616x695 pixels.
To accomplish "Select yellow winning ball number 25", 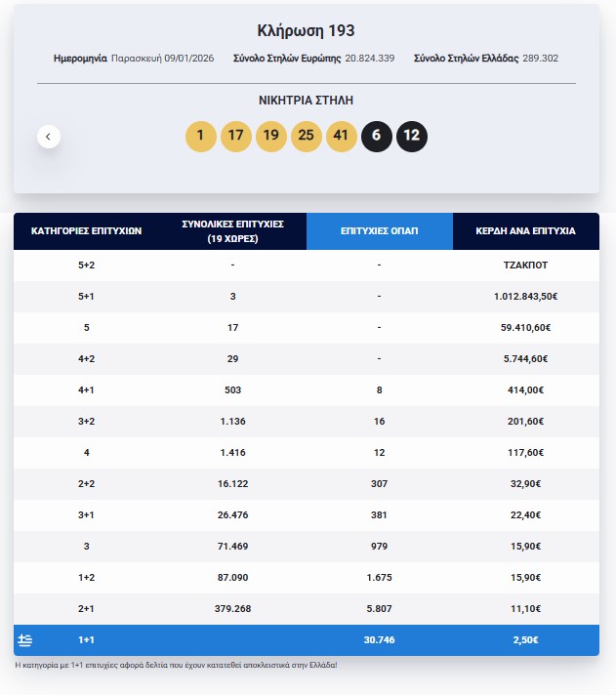I will point(306,136).
